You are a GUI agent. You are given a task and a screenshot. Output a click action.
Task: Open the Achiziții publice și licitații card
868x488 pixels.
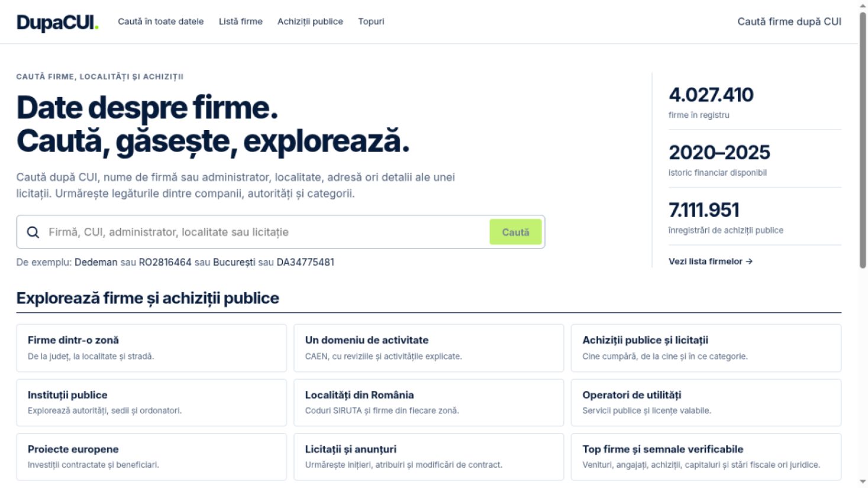(706, 348)
